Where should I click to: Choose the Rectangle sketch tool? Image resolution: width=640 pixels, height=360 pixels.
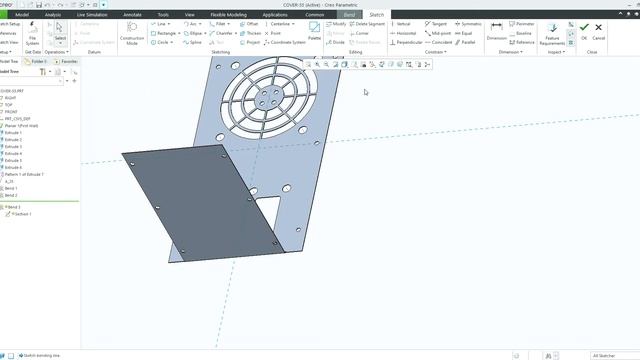163,33
